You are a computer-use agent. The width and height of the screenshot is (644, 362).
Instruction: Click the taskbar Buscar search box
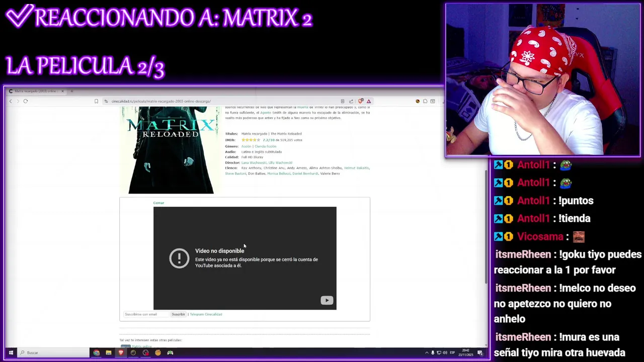pos(53,352)
